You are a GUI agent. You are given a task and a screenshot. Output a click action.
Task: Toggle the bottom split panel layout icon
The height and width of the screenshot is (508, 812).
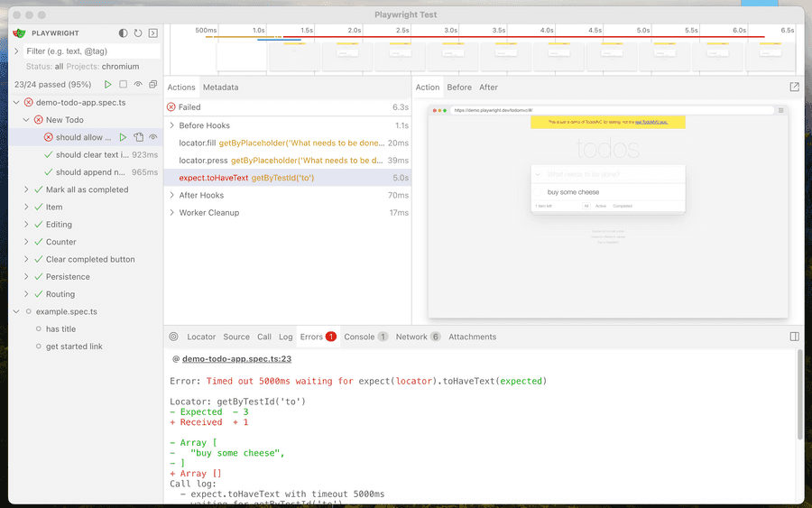[x=794, y=337]
